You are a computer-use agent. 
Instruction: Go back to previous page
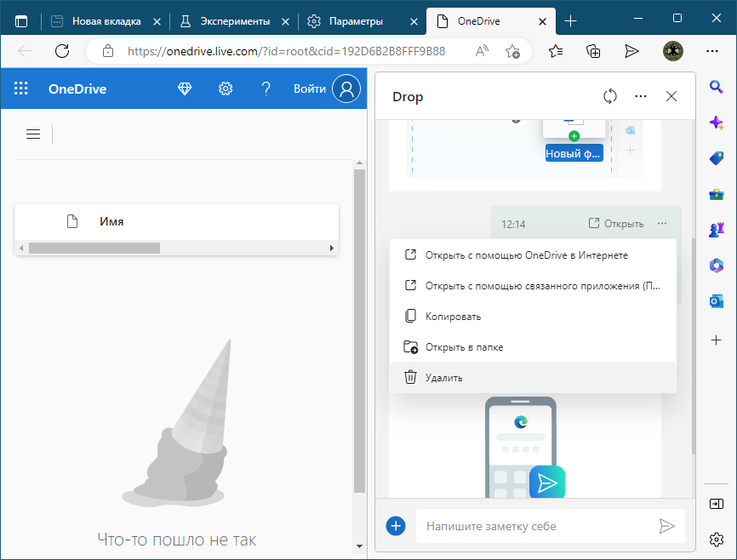coord(25,51)
